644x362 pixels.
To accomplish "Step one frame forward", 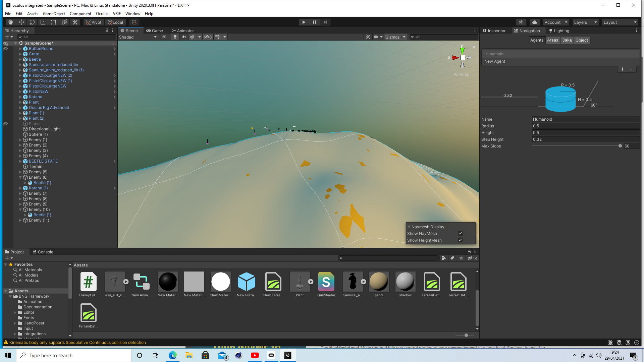I will tap(325, 22).
